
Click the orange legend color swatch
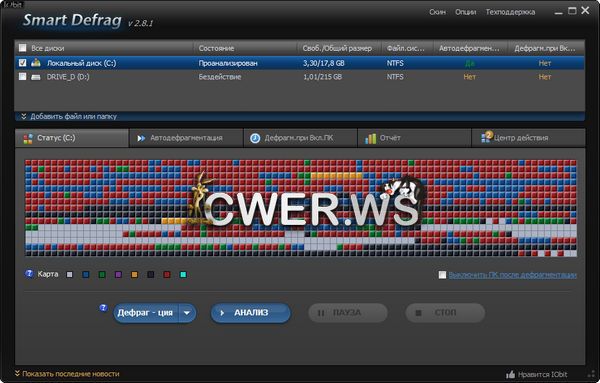[x=134, y=274]
